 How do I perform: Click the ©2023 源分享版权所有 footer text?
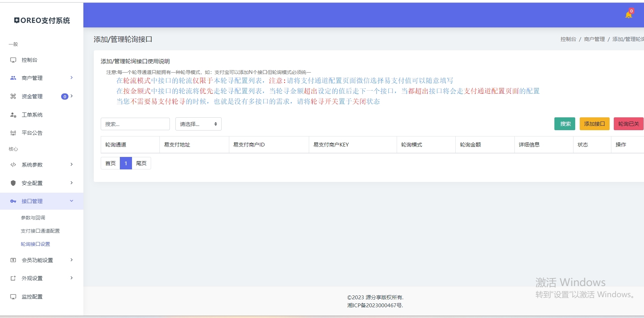pos(375,298)
